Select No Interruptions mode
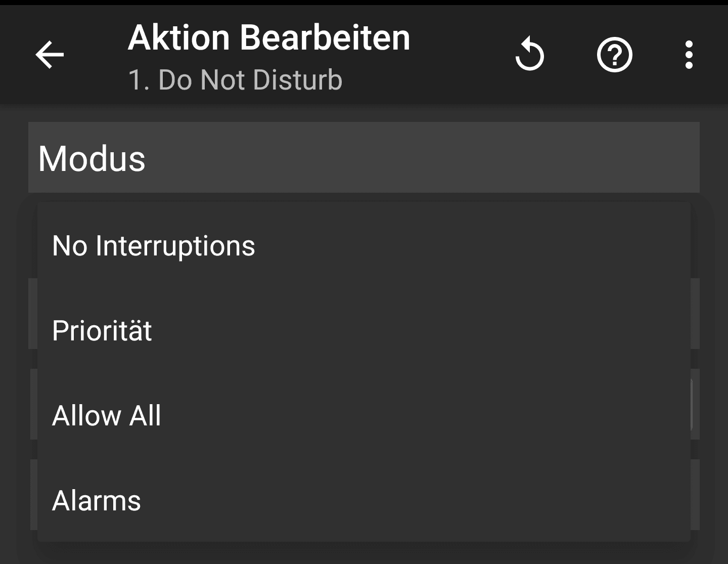The image size is (728, 564). [x=364, y=246]
